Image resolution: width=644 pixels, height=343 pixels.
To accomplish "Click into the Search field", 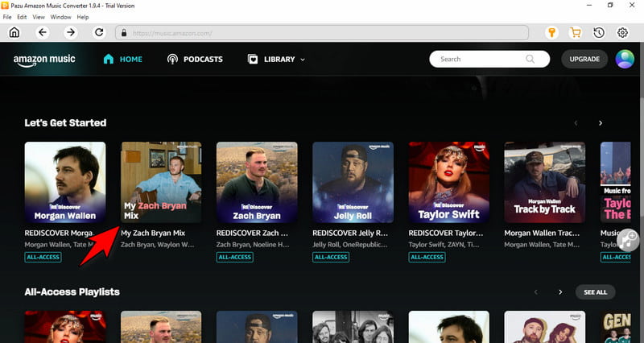I will (489, 59).
